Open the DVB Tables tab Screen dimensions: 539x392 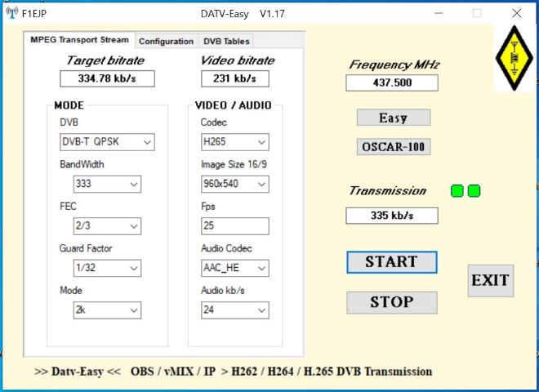point(226,42)
